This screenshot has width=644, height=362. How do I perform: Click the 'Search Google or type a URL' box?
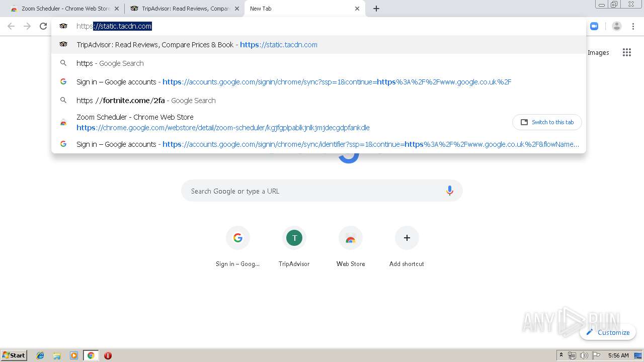pyautogui.click(x=322, y=191)
